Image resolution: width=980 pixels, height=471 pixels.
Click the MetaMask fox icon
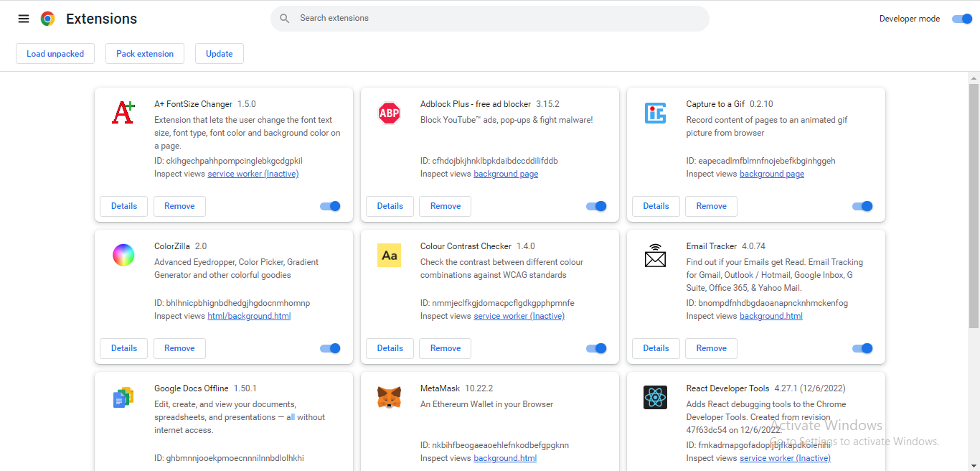tap(390, 397)
